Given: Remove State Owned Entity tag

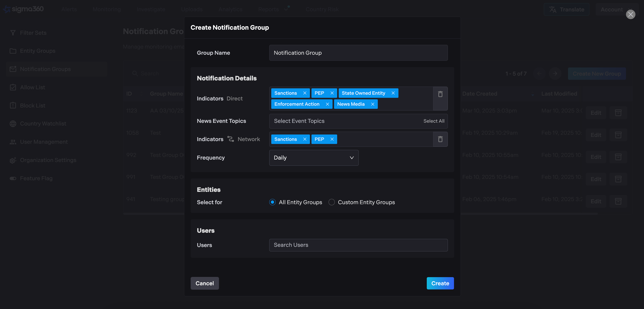Looking at the screenshot, I should click(393, 93).
